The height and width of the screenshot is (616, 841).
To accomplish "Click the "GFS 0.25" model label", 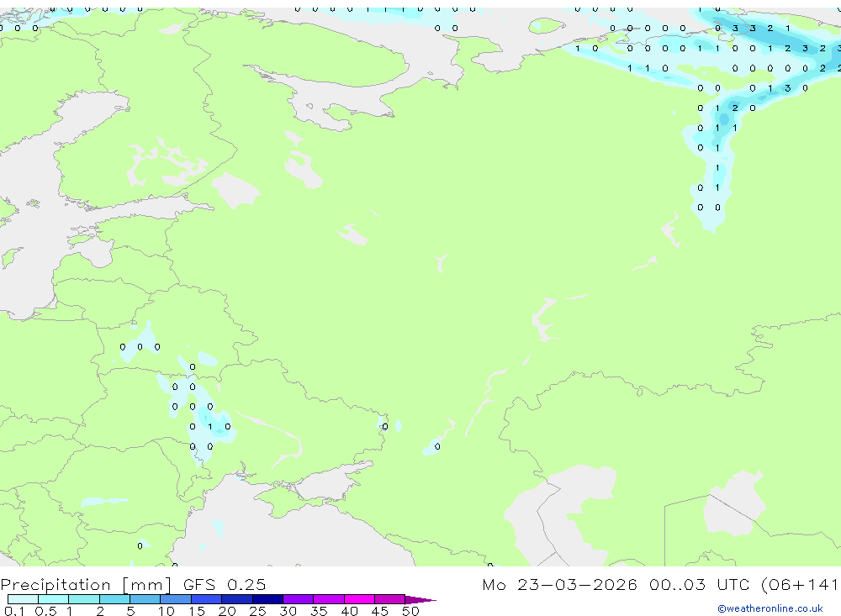I will pos(225,584).
